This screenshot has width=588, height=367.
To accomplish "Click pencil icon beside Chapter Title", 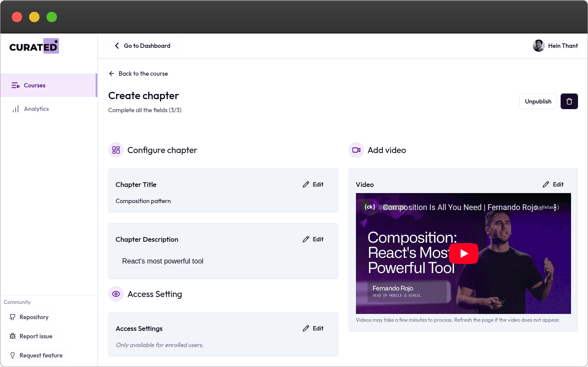I will tap(306, 184).
